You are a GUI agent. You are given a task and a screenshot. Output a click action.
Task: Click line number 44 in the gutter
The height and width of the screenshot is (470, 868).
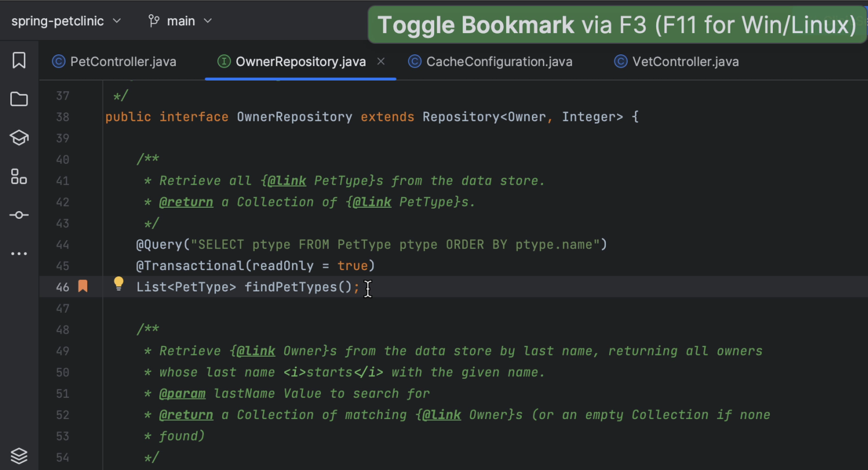[63, 244]
